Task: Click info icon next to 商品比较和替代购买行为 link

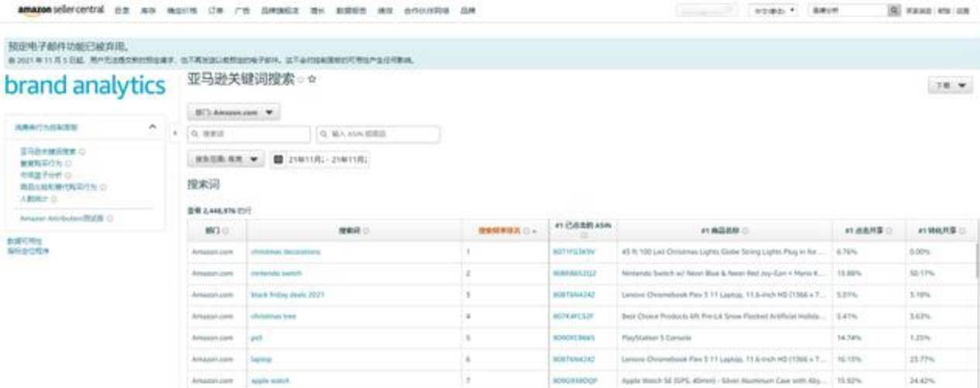Action: click(x=103, y=187)
